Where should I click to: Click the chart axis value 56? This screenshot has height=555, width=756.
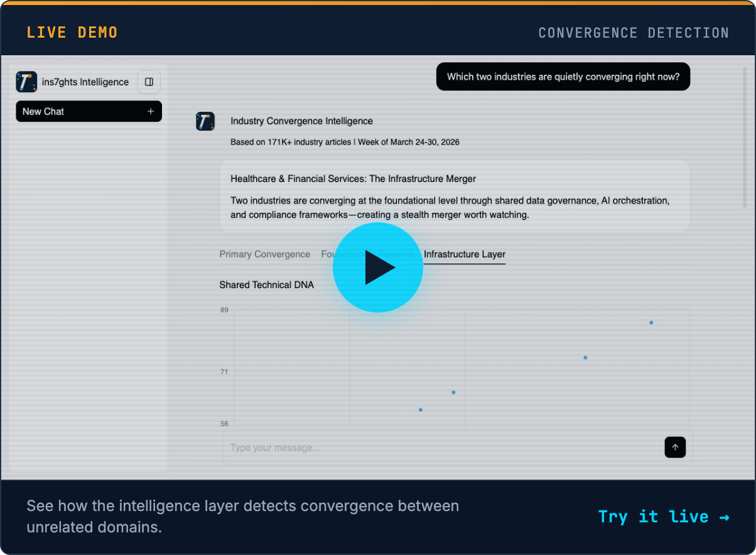(224, 424)
